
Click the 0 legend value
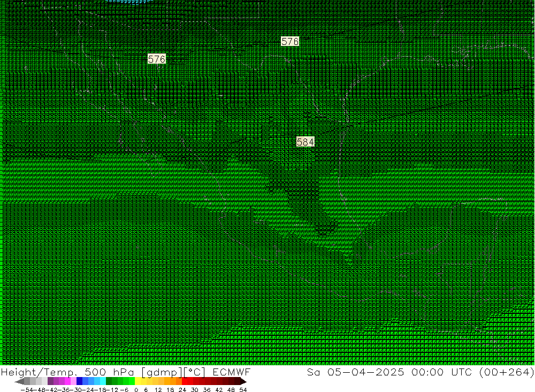point(136,390)
